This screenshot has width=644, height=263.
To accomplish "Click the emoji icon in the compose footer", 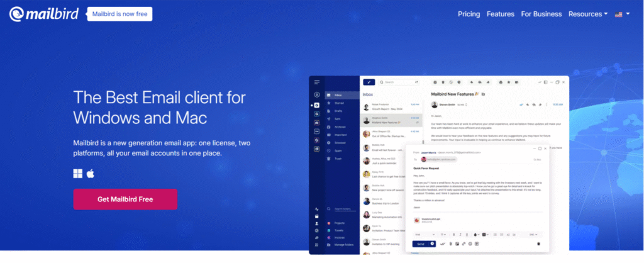I will (470, 243).
